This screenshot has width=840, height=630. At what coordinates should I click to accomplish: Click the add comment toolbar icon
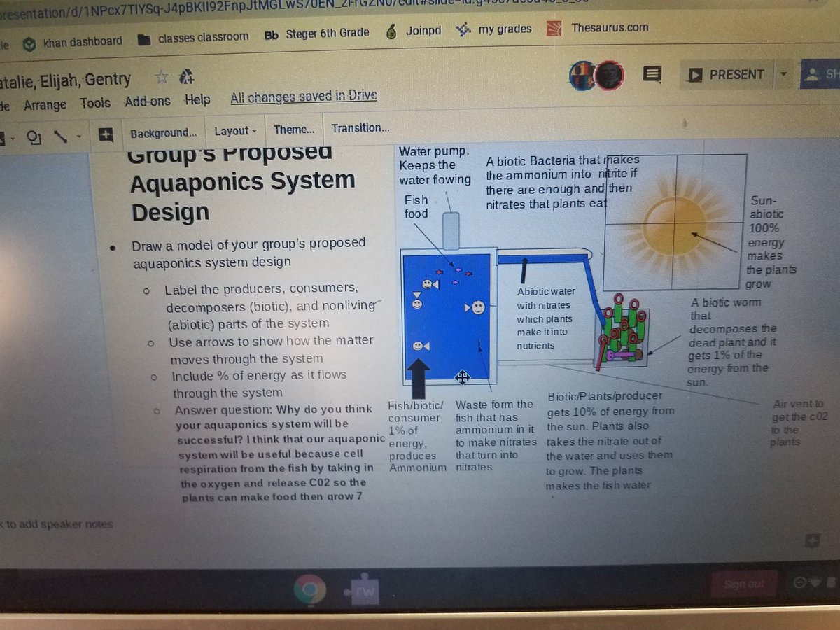pos(106,134)
